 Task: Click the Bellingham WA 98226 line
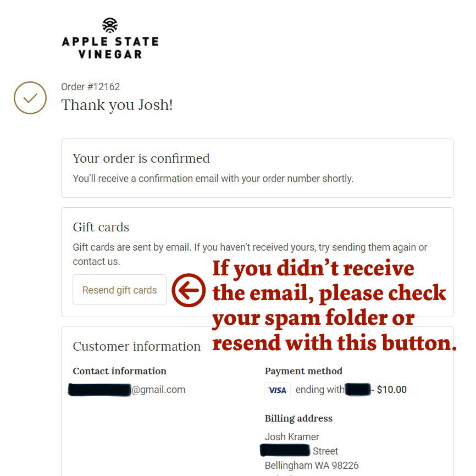point(312,466)
